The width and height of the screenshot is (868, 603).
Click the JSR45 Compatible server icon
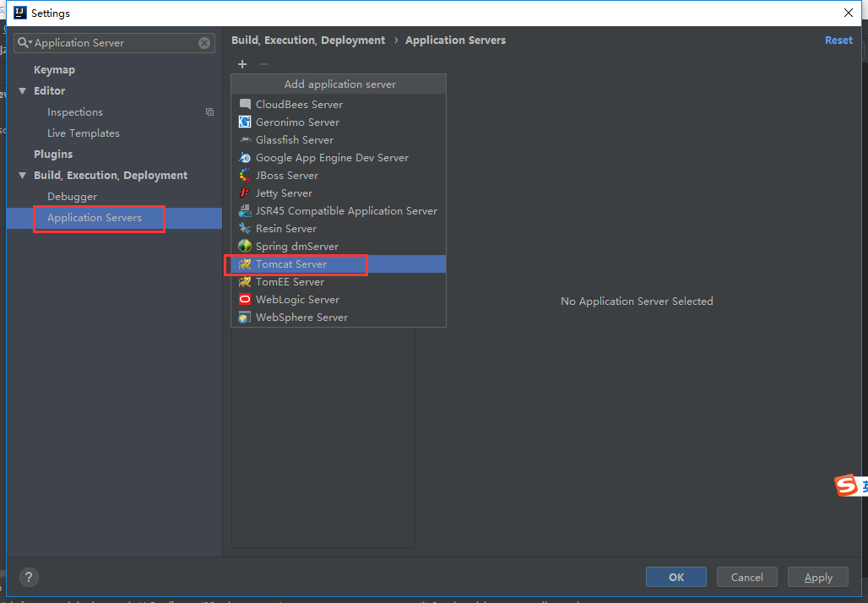[245, 210]
